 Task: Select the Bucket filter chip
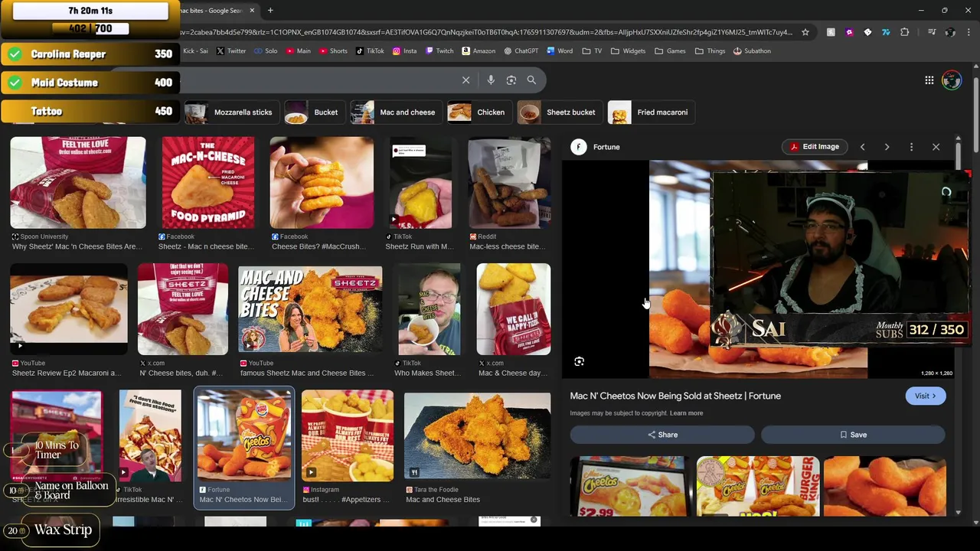[315, 112]
